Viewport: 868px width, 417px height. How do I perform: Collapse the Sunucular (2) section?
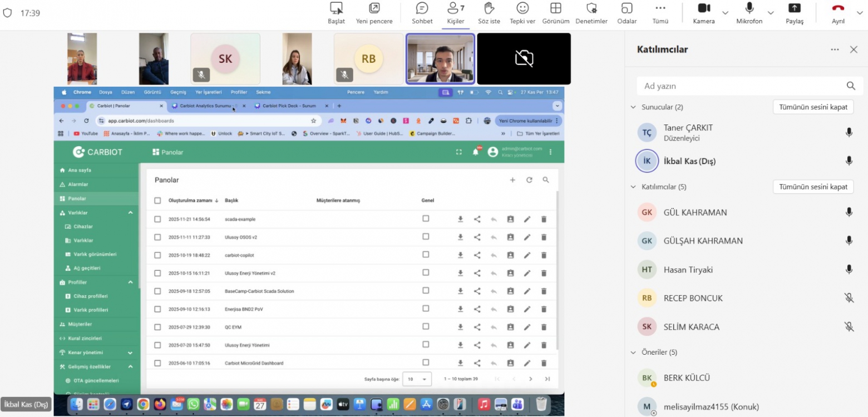pyautogui.click(x=633, y=107)
